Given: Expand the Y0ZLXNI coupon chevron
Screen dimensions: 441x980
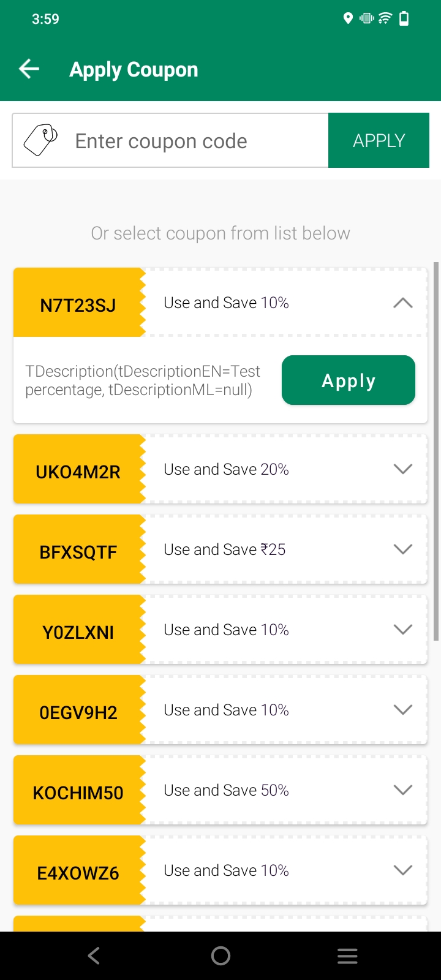Looking at the screenshot, I should click(402, 630).
